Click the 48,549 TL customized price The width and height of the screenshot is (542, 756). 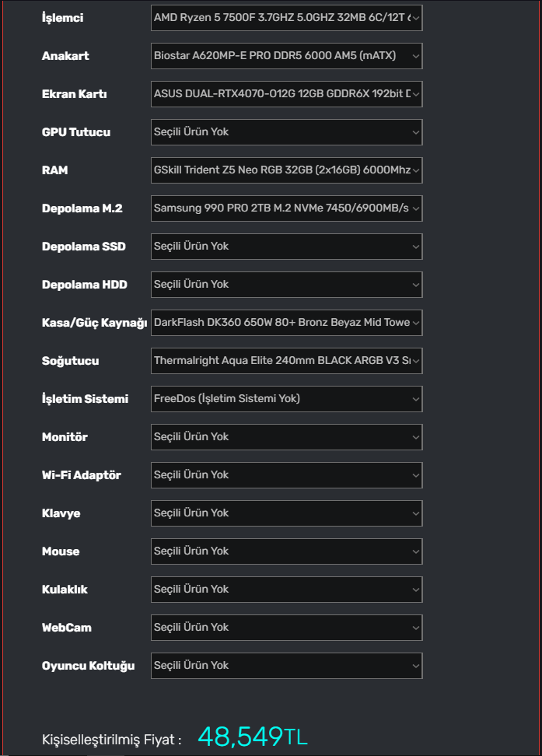click(x=252, y=737)
